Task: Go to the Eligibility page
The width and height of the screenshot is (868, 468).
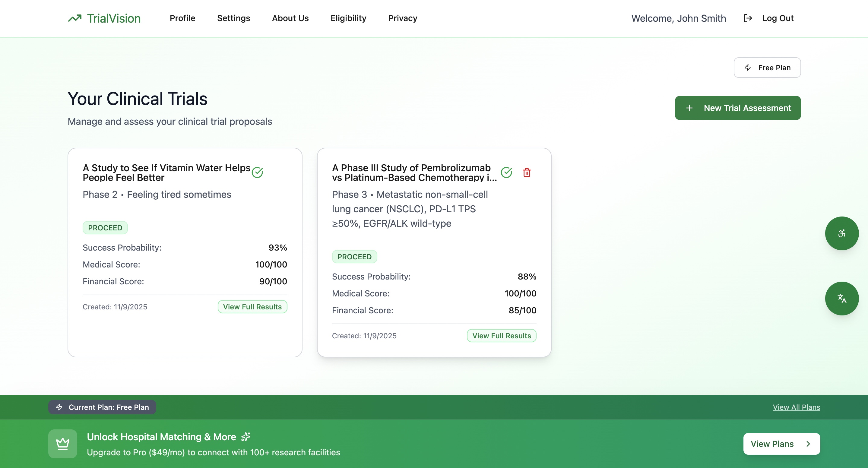Action: pos(348,18)
